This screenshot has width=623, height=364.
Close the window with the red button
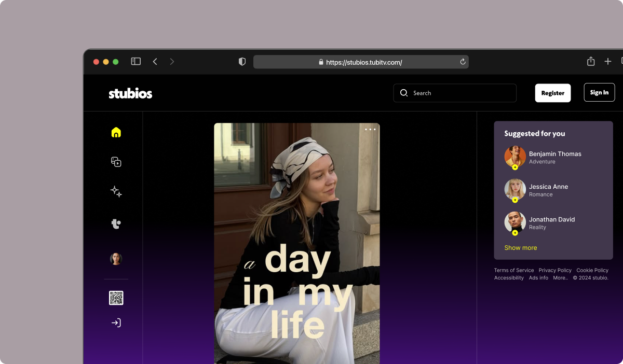(x=96, y=62)
